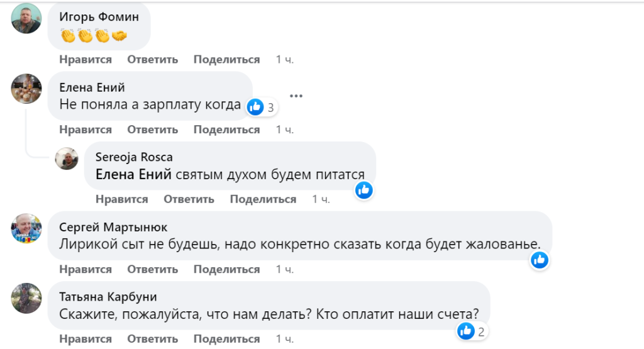Open Татьяна Карбуни's avatar
This screenshot has height=349, width=644.
click(26, 298)
